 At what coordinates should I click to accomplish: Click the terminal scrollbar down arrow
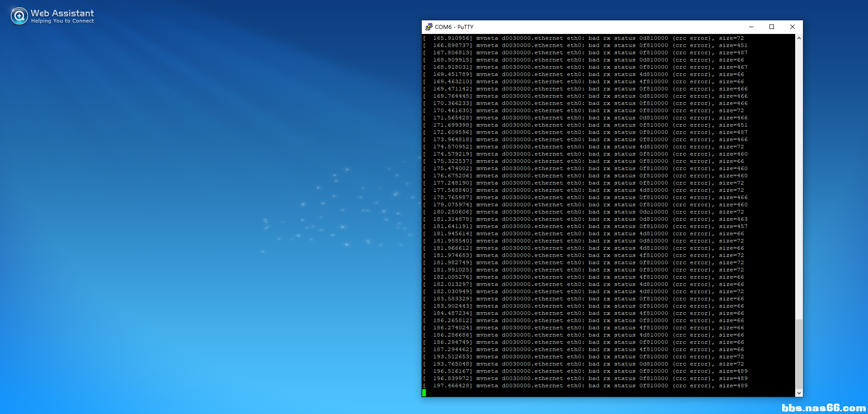pyautogui.click(x=799, y=393)
